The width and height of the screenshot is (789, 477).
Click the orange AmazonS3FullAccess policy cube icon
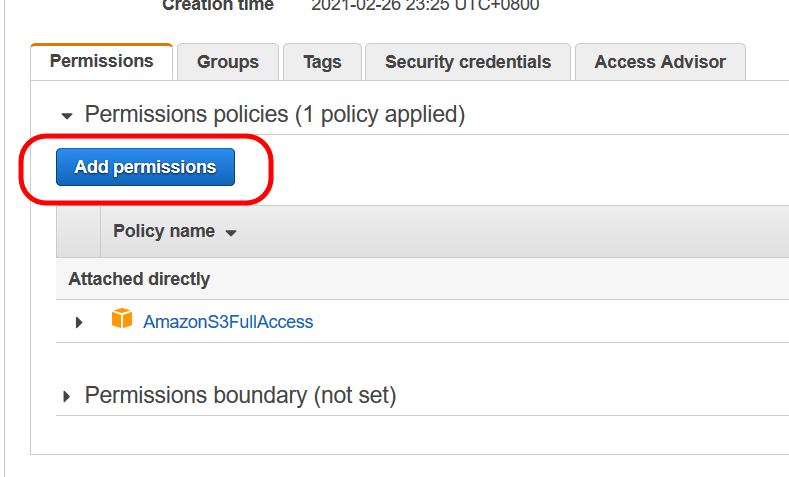(122, 320)
